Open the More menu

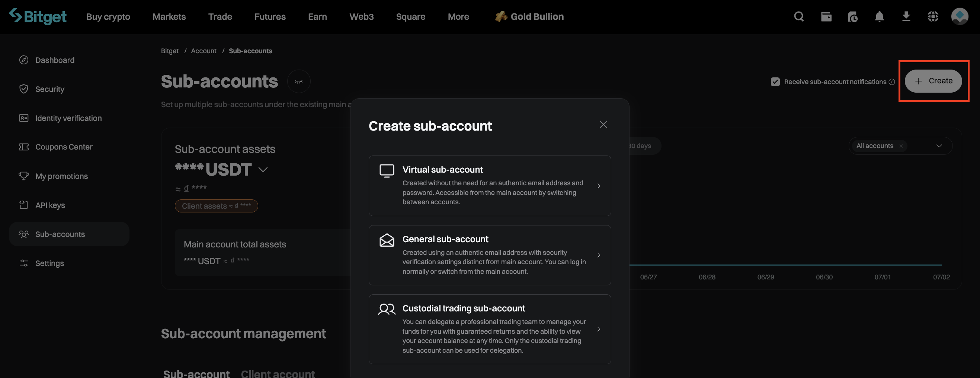tap(458, 17)
